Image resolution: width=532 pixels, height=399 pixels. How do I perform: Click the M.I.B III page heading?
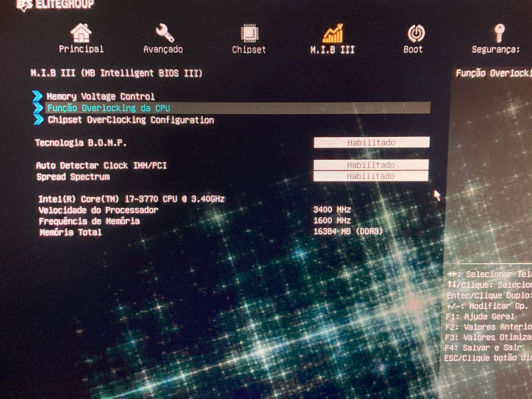(116, 73)
